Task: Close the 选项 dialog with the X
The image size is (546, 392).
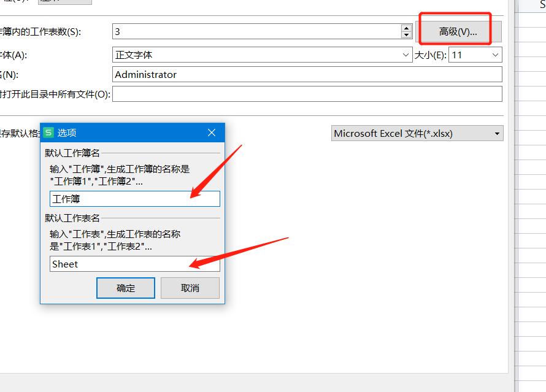Action: tap(212, 133)
